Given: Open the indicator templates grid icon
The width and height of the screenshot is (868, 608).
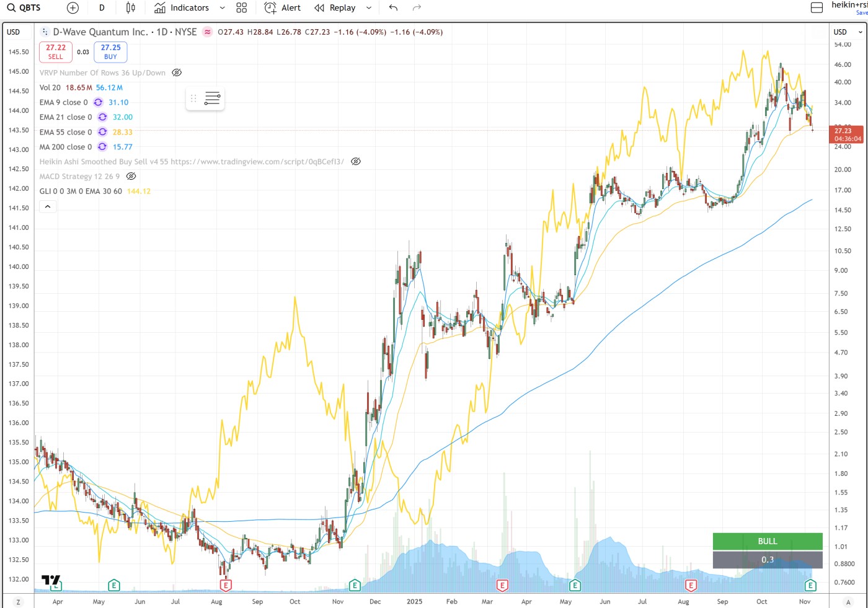Looking at the screenshot, I should tap(242, 8).
